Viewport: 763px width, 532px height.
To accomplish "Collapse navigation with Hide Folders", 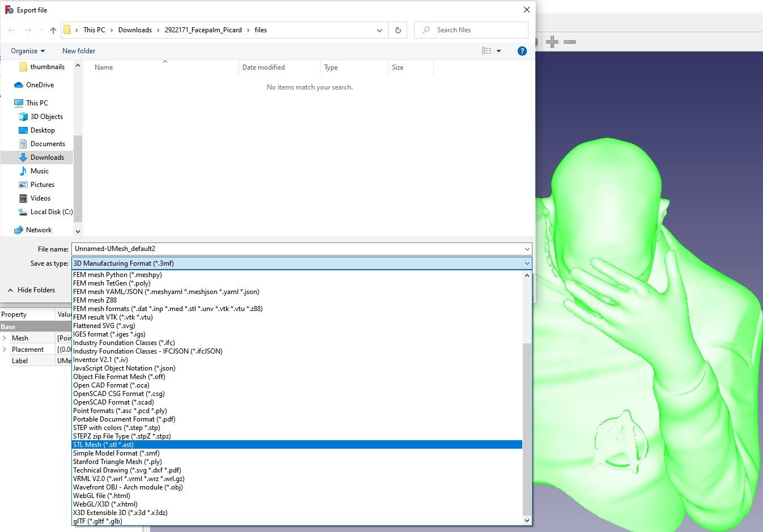I will [31, 290].
